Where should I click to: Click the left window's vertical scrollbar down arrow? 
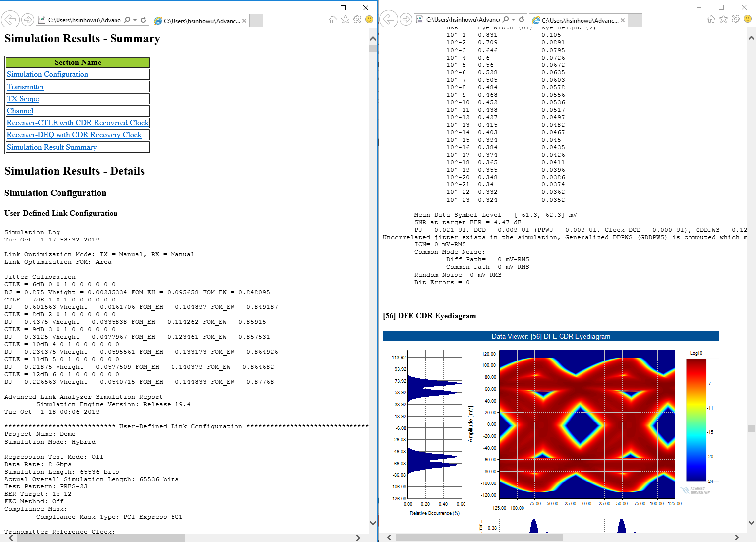point(373,523)
